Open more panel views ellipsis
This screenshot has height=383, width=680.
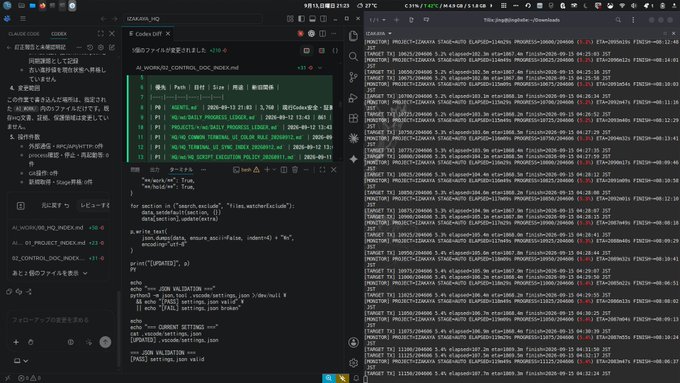[x=203, y=170]
